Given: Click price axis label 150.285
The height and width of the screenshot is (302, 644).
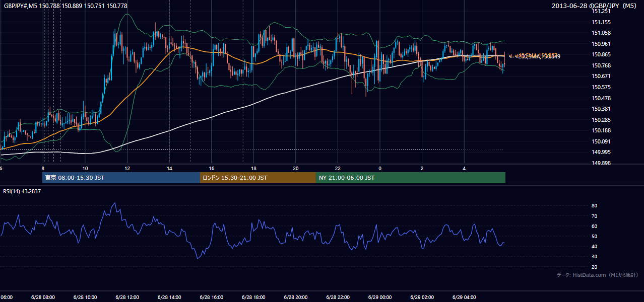Looking at the screenshot, I should [x=602, y=120].
